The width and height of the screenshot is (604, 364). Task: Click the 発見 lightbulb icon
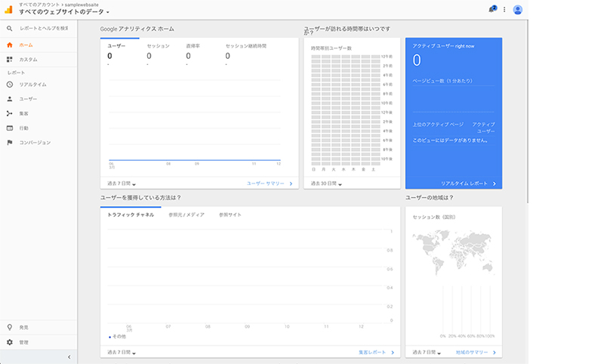(x=10, y=328)
